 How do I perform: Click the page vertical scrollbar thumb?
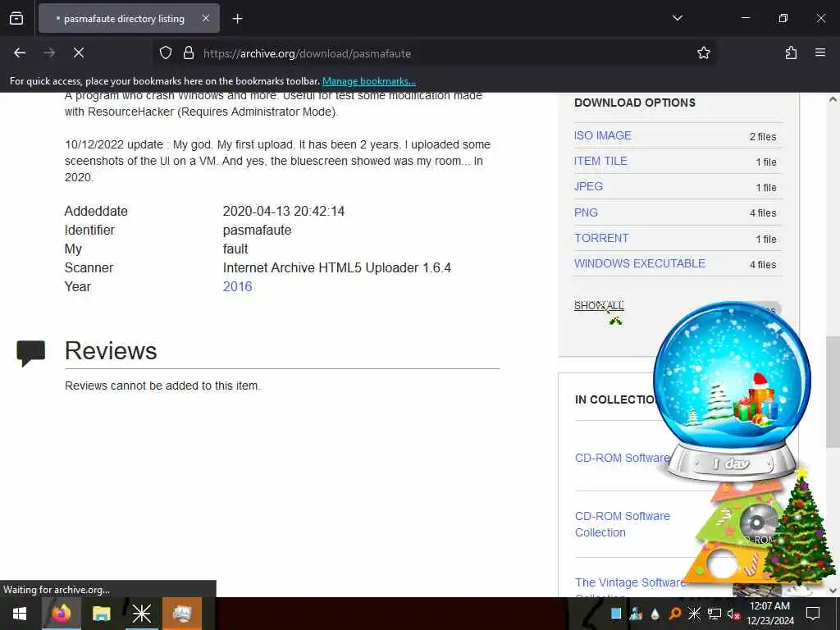833,391
